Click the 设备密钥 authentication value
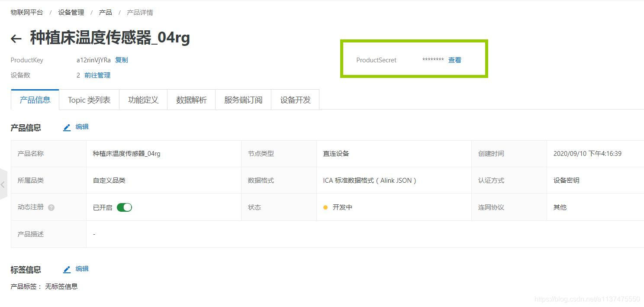The width and height of the screenshot is (644, 307). coord(567,181)
